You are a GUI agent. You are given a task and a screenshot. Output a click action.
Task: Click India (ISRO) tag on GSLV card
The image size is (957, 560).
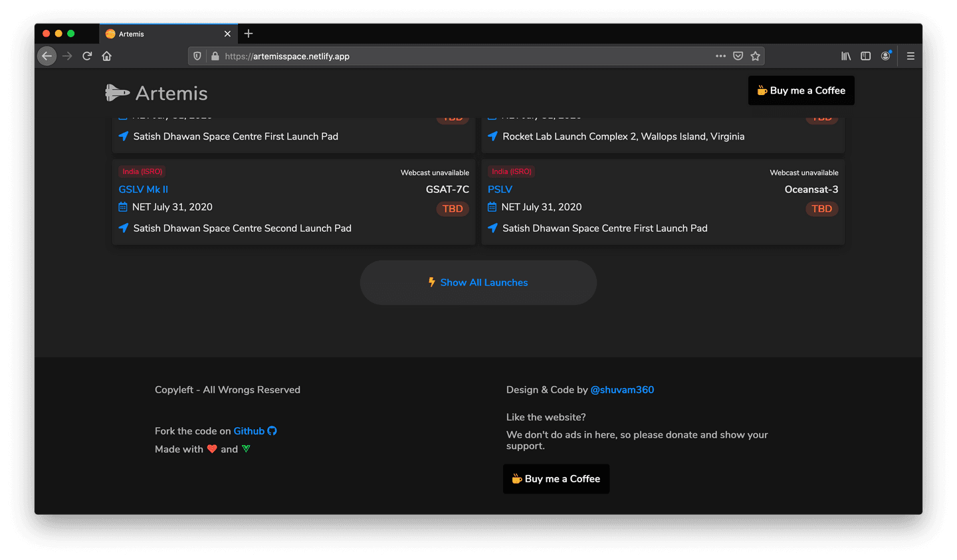coord(142,171)
